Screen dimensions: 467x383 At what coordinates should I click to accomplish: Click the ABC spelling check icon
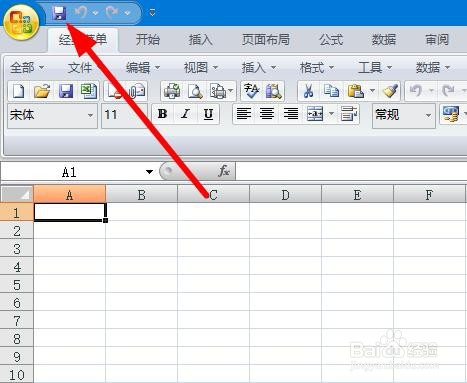pos(251,91)
